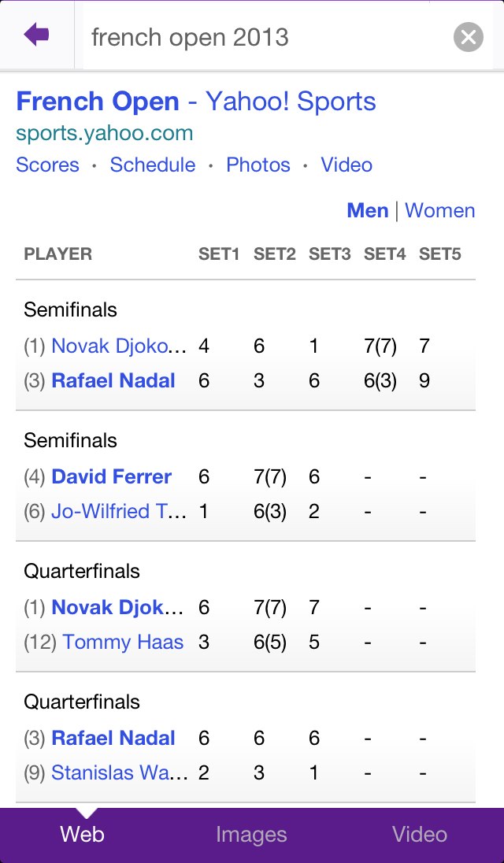Switch to Women results

pyautogui.click(x=440, y=210)
